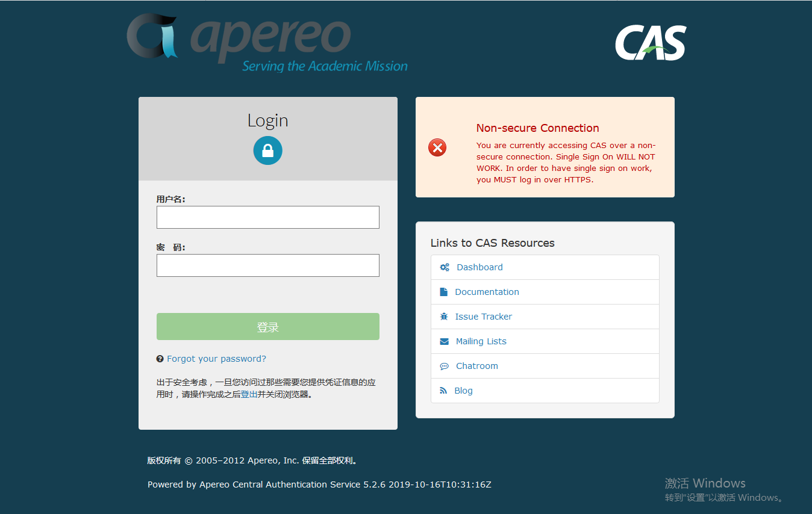The image size is (812, 514).
Task: Click the question mark help icon near Forgot password
Action: pos(160,358)
